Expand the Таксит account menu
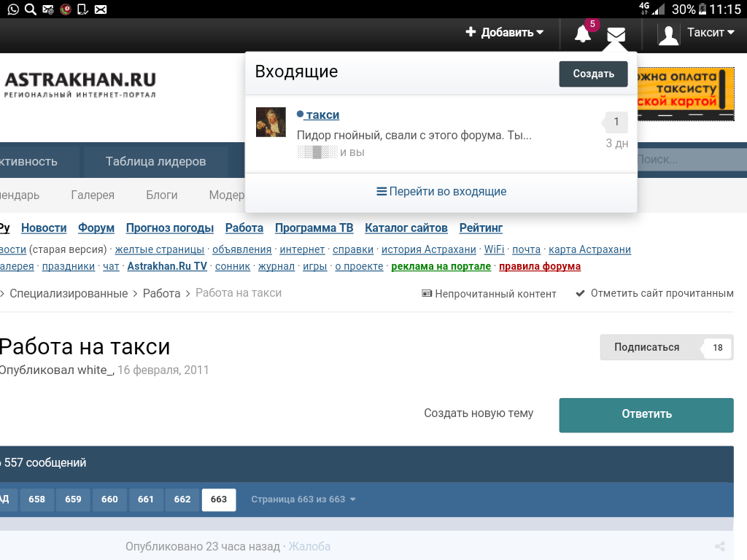This screenshot has width=747, height=560. pyautogui.click(x=711, y=32)
